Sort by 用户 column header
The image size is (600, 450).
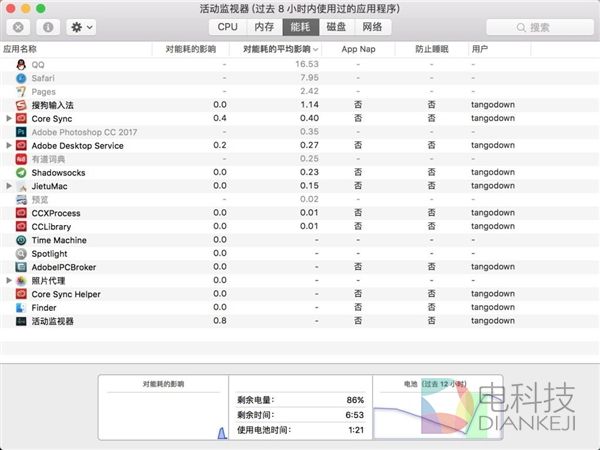click(499, 49)
